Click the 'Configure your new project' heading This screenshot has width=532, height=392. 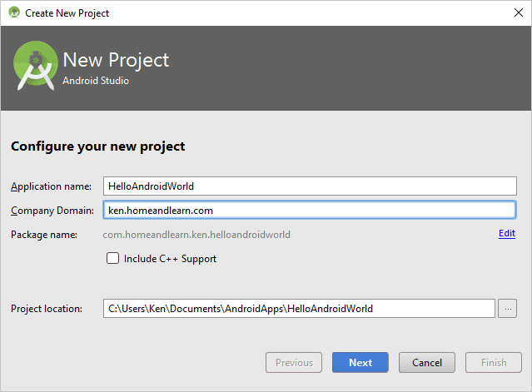pos(97,146)
